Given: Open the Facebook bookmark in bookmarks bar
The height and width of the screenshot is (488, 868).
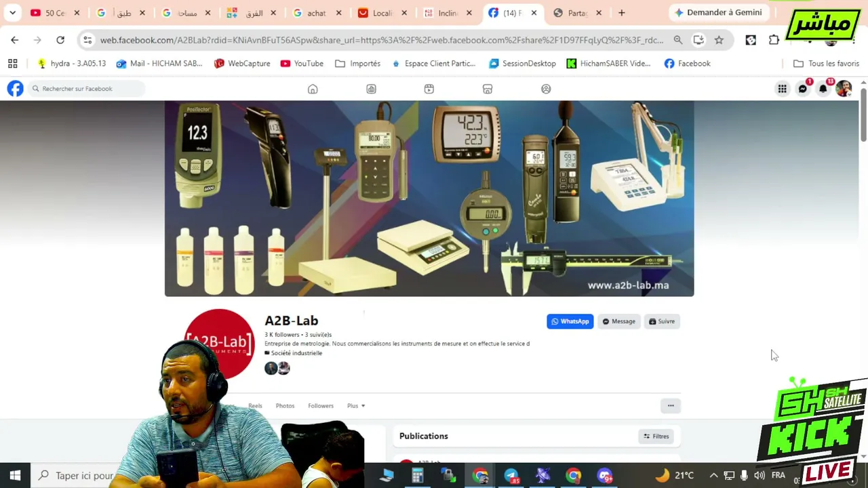Looking at the screenshot, I should pos(687,64).
